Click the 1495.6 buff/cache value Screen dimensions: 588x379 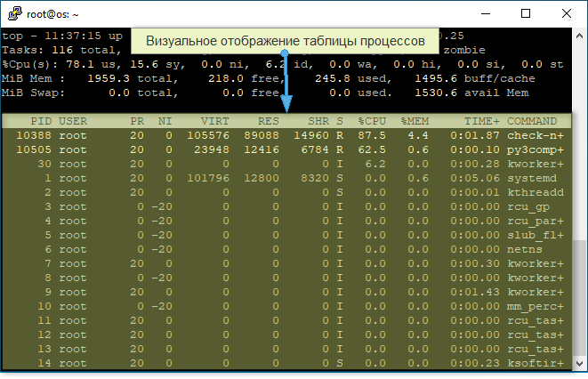(436, 78)
